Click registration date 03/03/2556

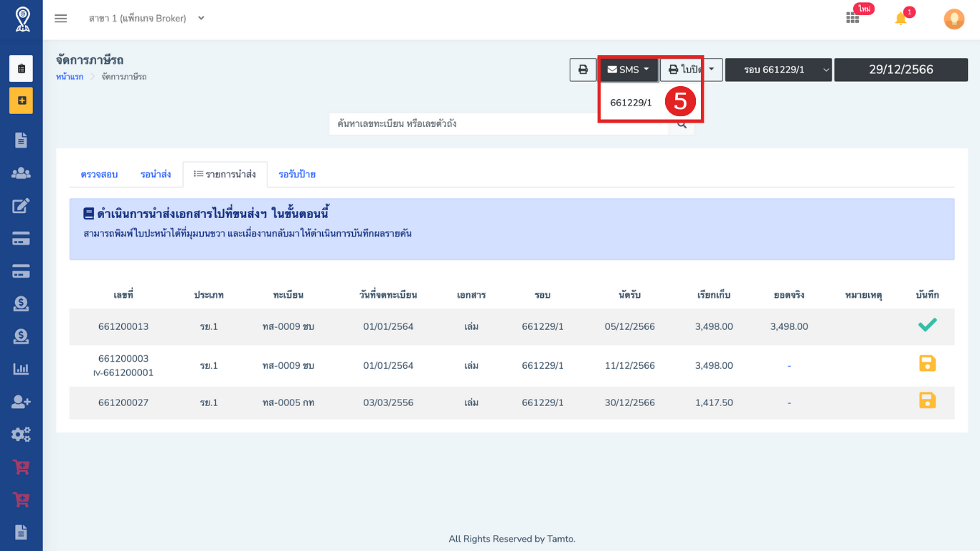click(x=388, y=403)
